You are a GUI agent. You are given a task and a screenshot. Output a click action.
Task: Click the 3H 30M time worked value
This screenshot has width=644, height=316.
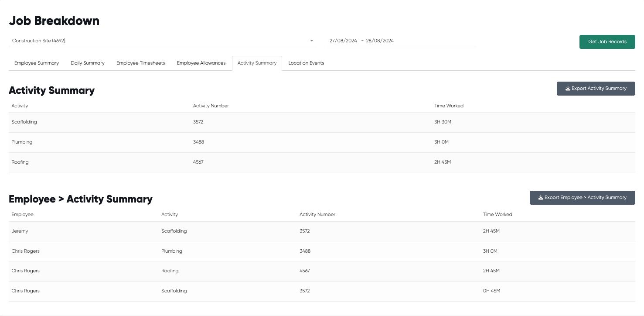(443, 122)
